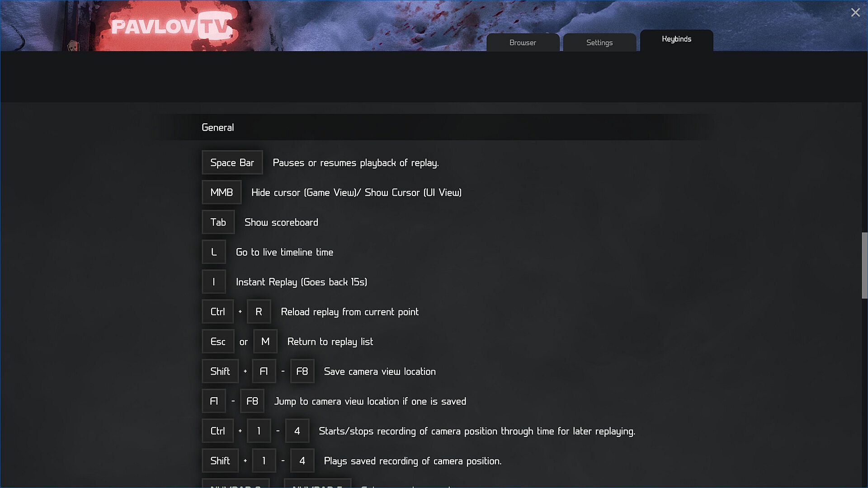Click 'Reload replay from current point' text
The height and width of the screenshot is (488, 868).
[x=349, y=312]
